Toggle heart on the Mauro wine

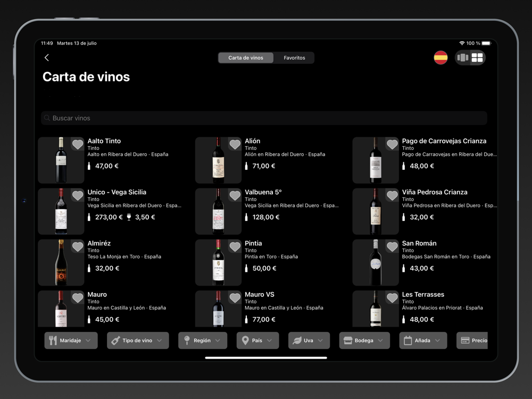click(x=78, y=298)
